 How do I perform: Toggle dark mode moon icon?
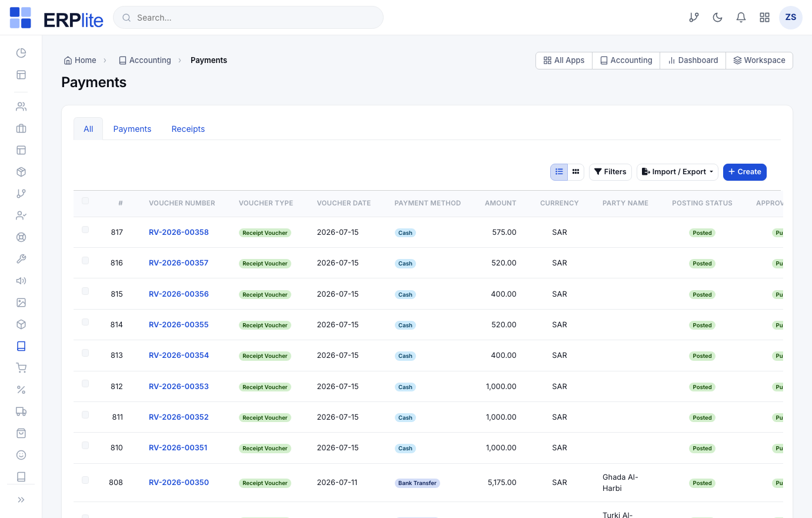pos(717,18)
